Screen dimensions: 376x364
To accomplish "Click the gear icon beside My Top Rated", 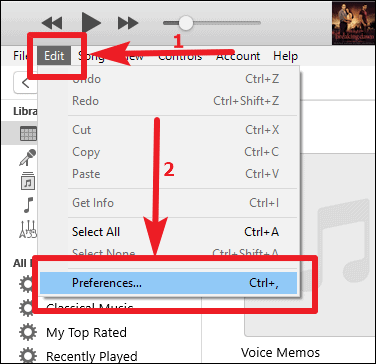I will click(28, 332).
